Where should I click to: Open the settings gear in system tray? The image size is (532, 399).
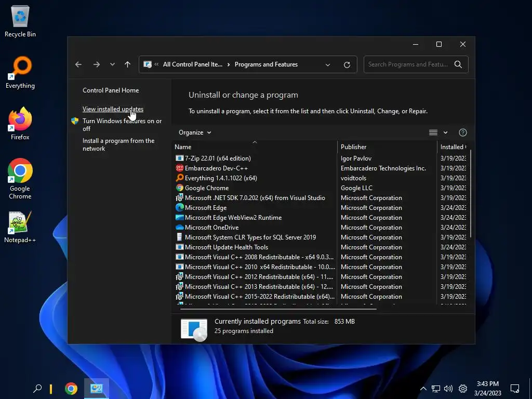pyautogui.click(x=463, y=389)
